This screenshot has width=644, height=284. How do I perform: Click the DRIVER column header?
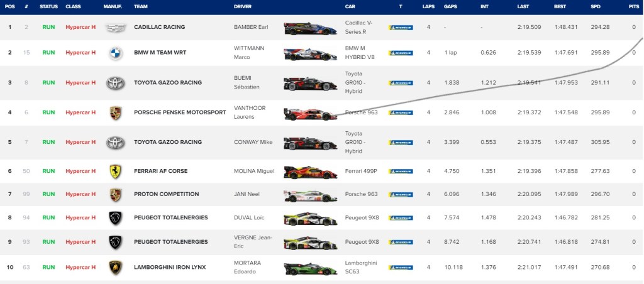click(x=243, y=6)
